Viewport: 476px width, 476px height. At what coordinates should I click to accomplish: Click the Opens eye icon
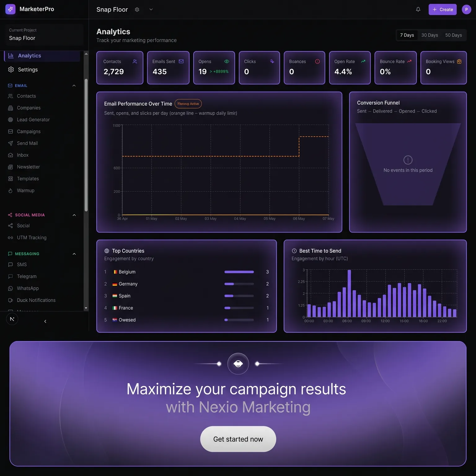tap(227, 61)
